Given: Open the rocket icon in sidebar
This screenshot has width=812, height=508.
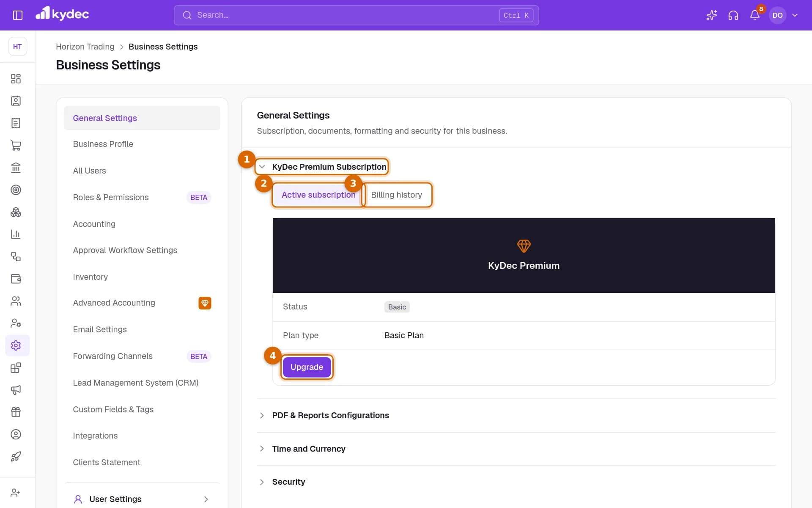Looking at the screenshot, I should (x=16, y=456).
